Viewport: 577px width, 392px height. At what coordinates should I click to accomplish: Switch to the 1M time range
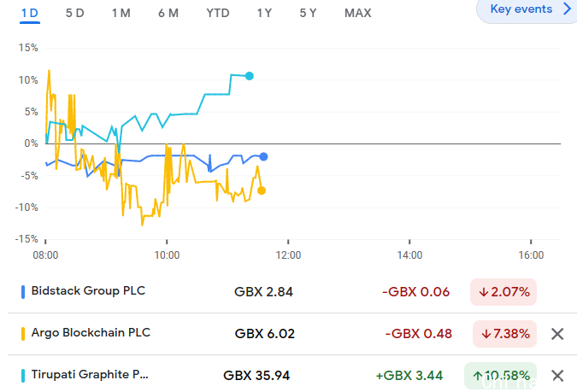[121, 14]
